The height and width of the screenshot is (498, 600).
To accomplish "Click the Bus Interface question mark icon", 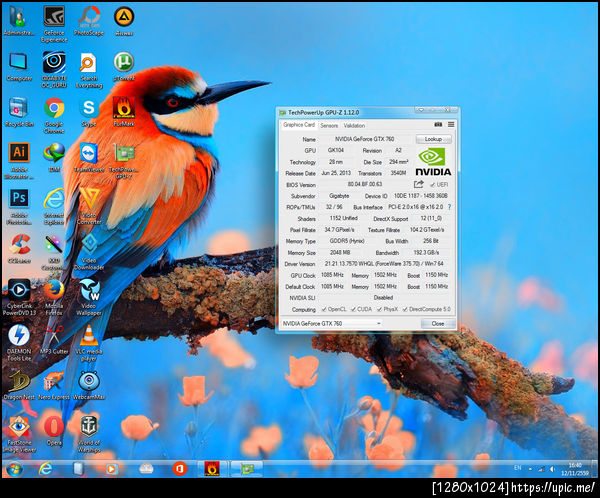I will click(x=449, y=206).
